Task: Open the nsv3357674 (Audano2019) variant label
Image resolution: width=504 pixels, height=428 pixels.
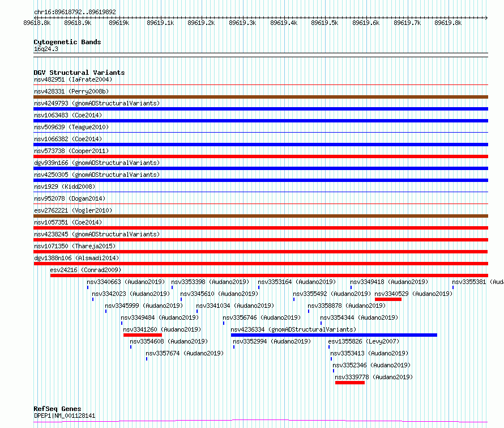Action: pos(185,353)
